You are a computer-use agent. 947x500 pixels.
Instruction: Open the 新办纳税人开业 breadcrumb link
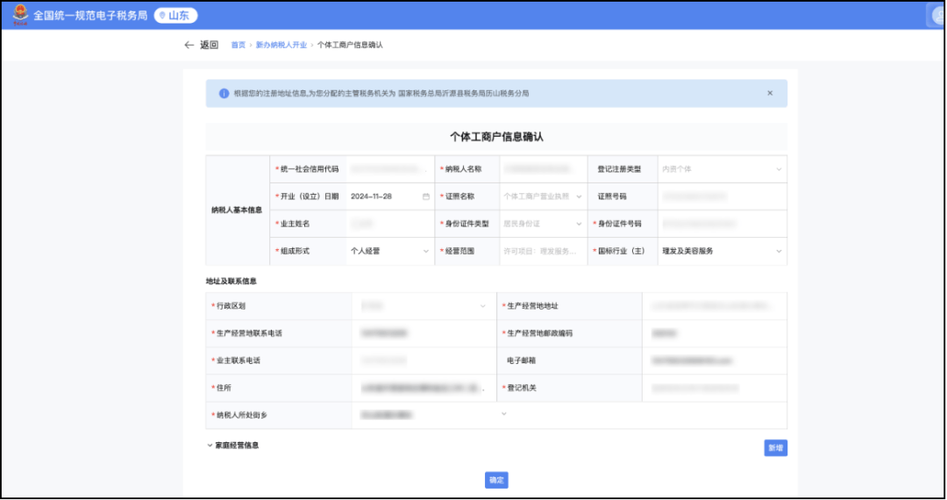click(281, 45)
